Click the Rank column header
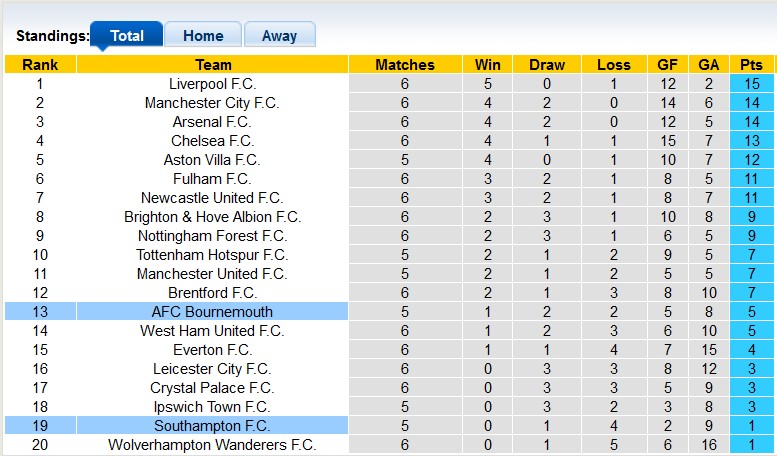Image resolution: width=777 pixels, height=456 pixels. coord(40,65)
